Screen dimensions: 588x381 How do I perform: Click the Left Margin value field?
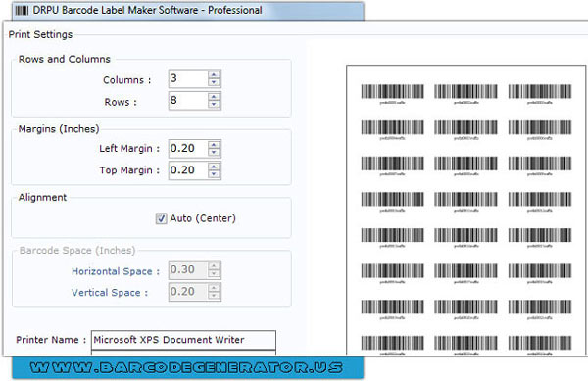pos(188,148)
